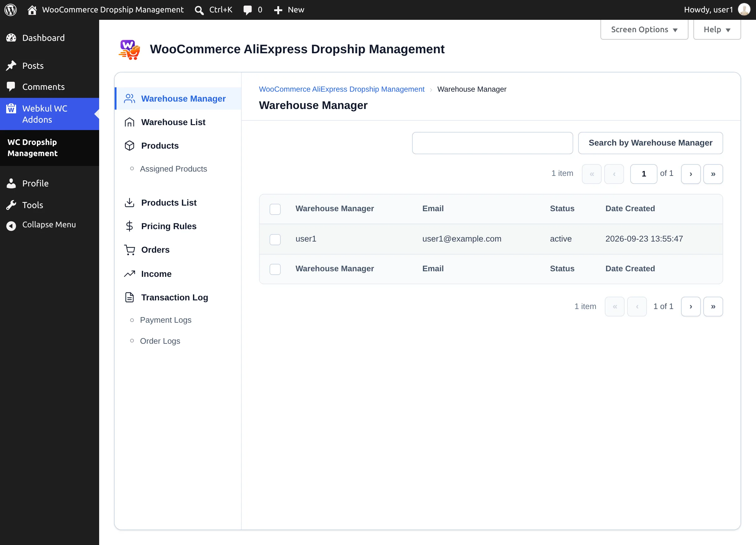Open the Income menu item
The height and width of the screenshot is (545, 756).
(178, 274)
